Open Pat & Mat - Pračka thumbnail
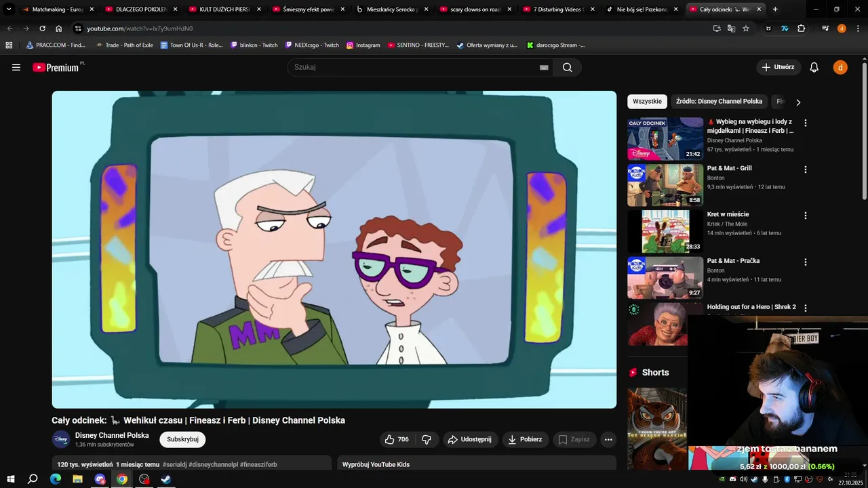Image resolution: width=868 pixels, height=488 pixels. [x=665, y=278]
